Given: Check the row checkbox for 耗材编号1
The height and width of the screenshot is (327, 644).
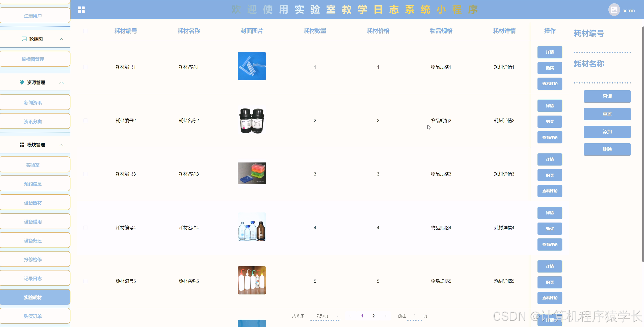Looking at the screenshot, I should click(x=86, y=67).
